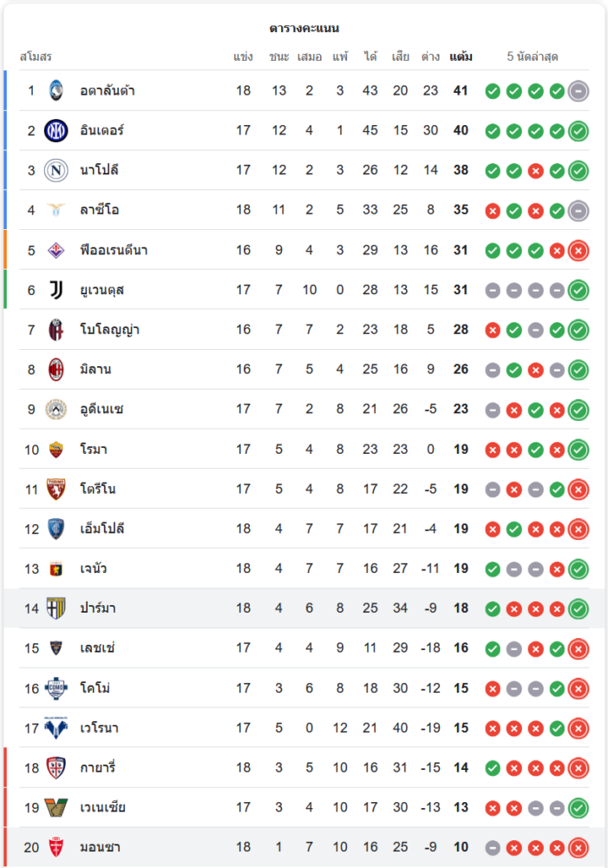Click the Napoli club logo
This screenshot has width=608, height=868.
[56, 170]
